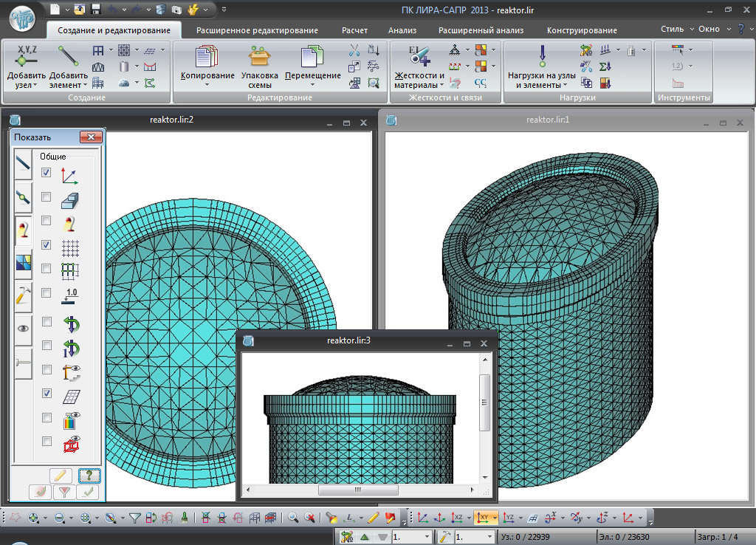Click the Add node (Добавить узел) icon
This screenshot has width=756, height=545.
point(27,58)
